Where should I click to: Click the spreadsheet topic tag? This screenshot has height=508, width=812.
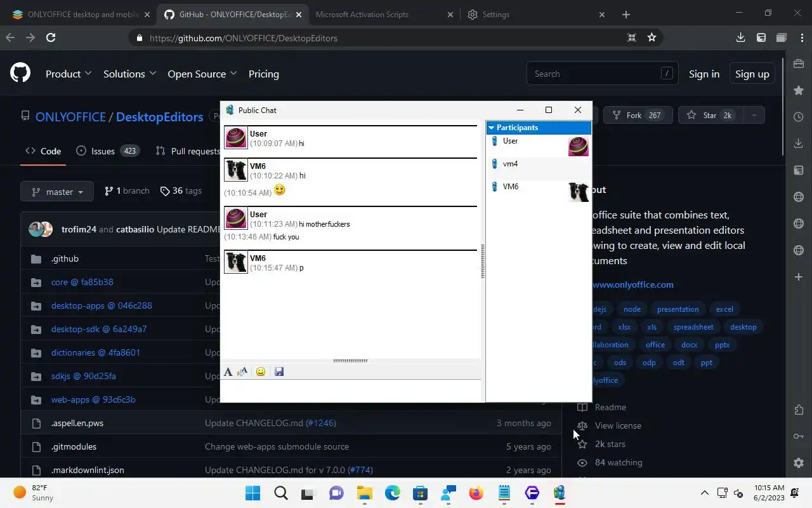click(x=693, y=327)
